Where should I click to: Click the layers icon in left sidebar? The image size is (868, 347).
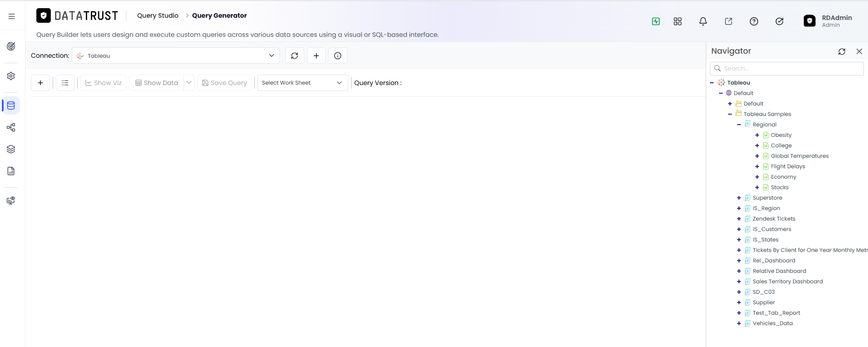pos(11,149)
